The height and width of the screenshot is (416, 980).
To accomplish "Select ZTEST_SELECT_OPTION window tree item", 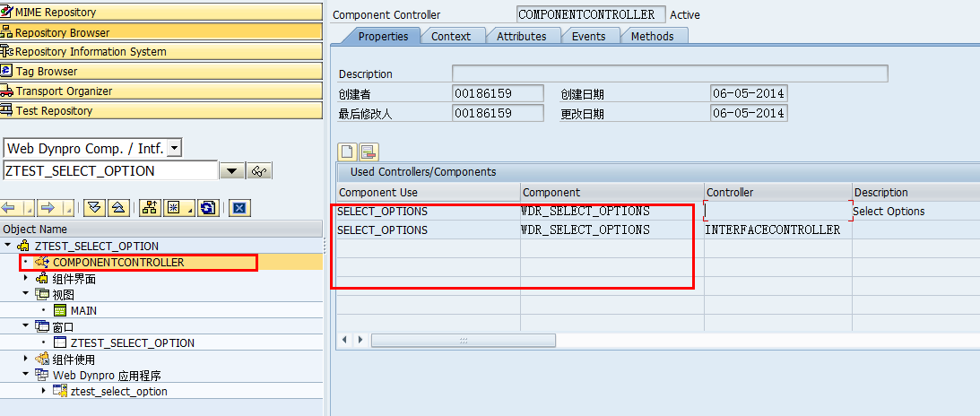I will [132, 342].
